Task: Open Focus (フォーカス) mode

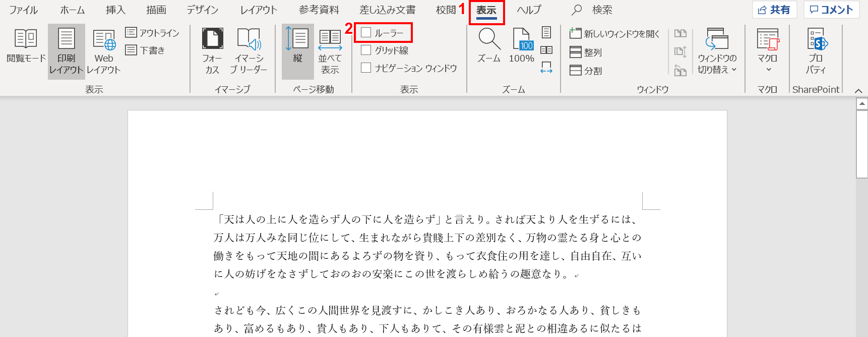Action: pyautogui.click(x=212, y=51)
